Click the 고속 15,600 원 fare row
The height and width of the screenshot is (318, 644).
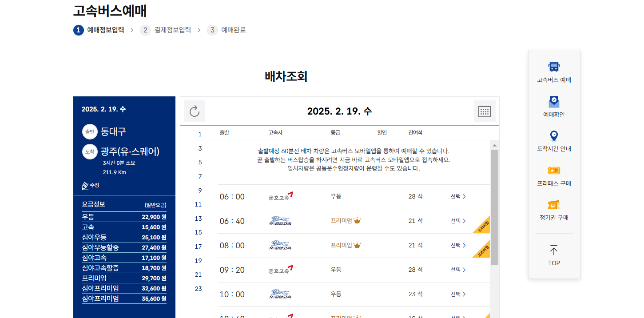click(x=124, y=227)
